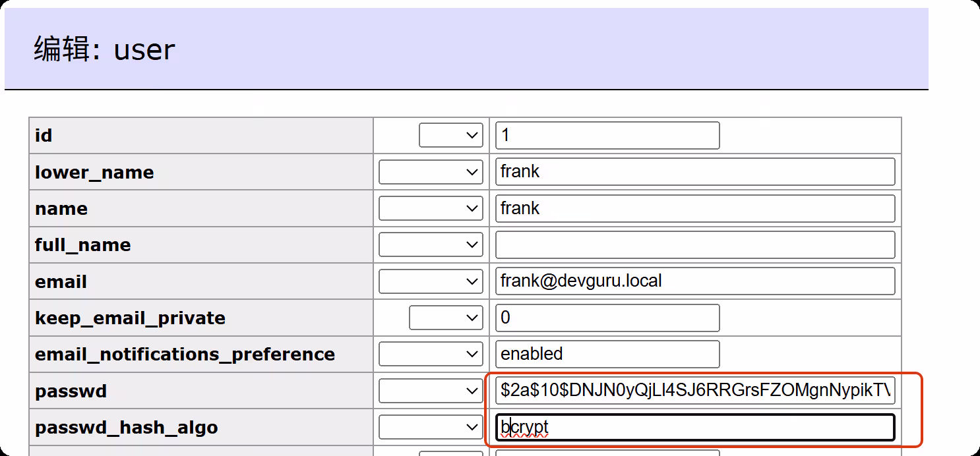Click the email_notifications_preference field showing enabled

(x=607, y=355)
